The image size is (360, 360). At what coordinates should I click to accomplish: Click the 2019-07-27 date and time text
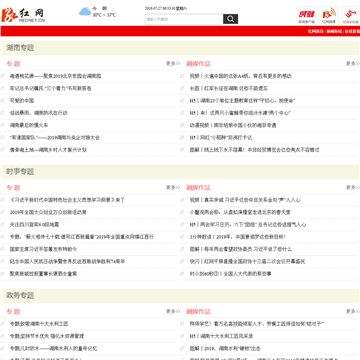coord(166,9)
